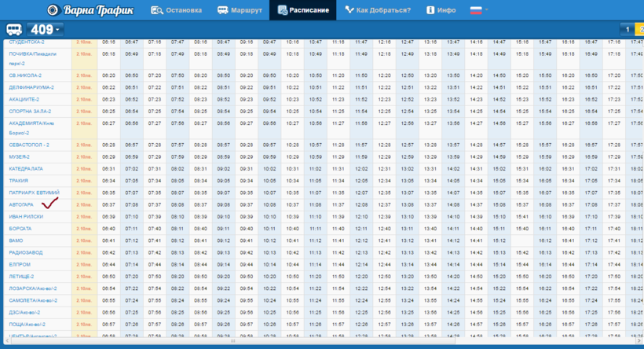This screenshot has height=349, width=644.
Task: Click the КАТЕДРАЛАТА stop name
Action: coord(26,169)
